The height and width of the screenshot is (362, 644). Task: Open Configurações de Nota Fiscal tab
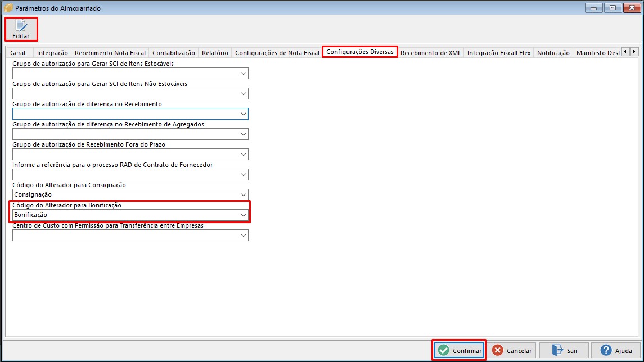coord(277,52)
